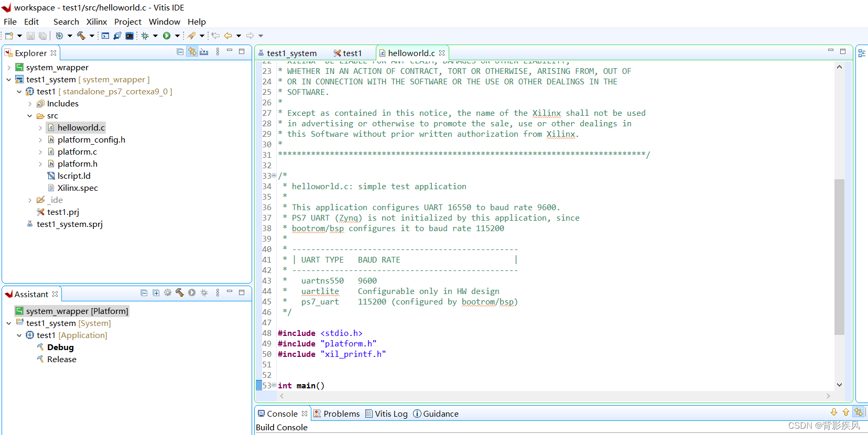Click the dark terminal icon in toolbar
Screen dimensions: 868x435
pos(129,36)
